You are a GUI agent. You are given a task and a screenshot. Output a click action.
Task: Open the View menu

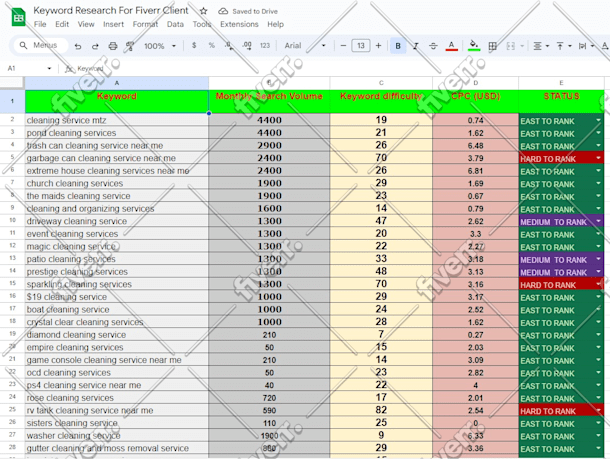pos(86,24)
